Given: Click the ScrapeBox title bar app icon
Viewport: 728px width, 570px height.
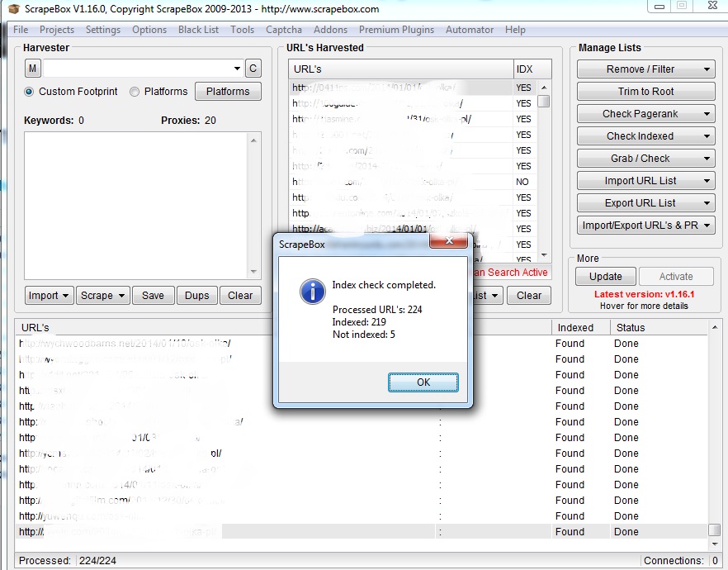Looking at the screenshot, I should pos(14,9).
